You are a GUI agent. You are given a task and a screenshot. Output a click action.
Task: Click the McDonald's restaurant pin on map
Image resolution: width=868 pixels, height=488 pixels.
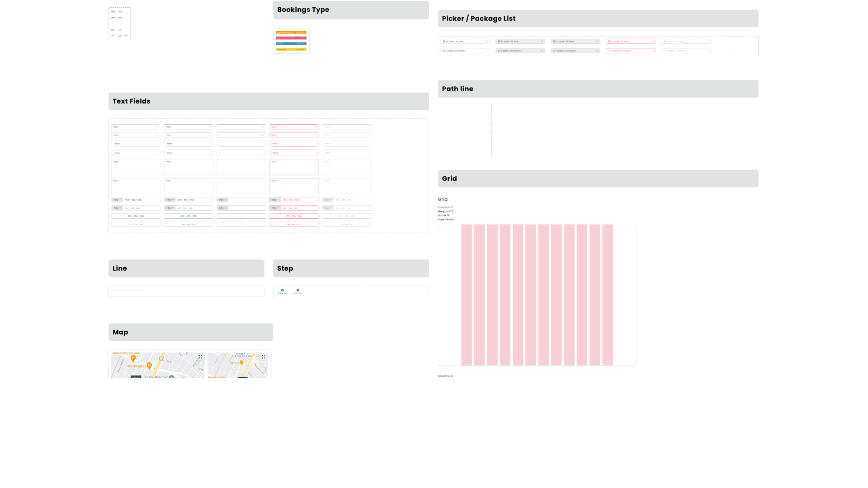(149, 366)
